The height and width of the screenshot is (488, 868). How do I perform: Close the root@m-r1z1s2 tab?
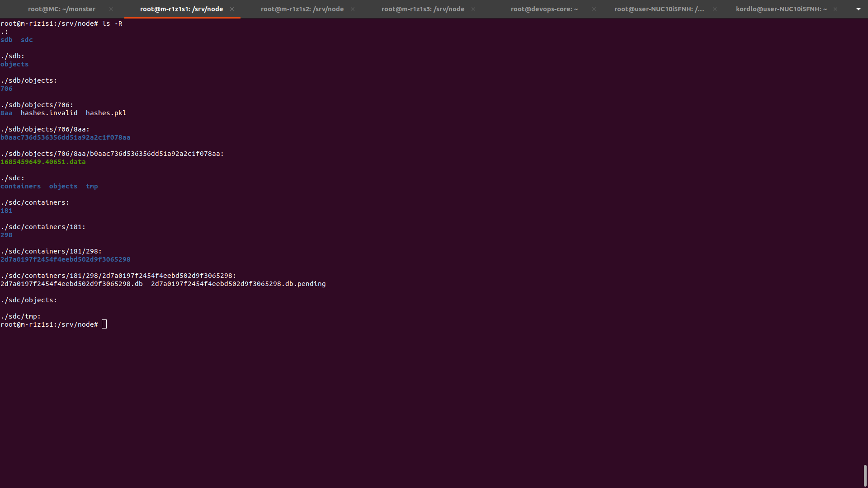click(x=353, y=9)
